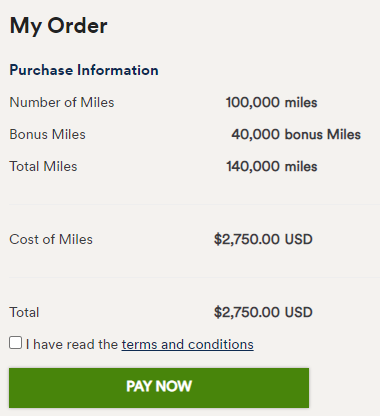The height and width of the screenshot is (416, 380).
Task: Click the Number of Miles label
Action: coord(62,102)
